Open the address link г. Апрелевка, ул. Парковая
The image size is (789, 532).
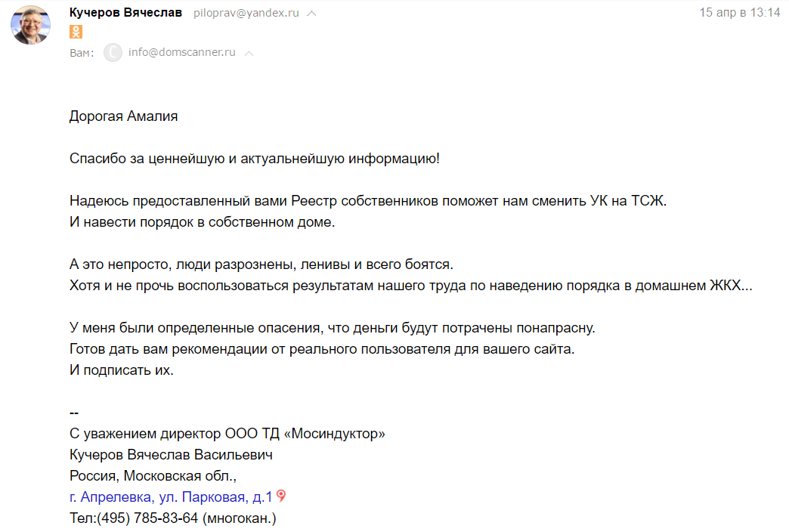[170, 497]
